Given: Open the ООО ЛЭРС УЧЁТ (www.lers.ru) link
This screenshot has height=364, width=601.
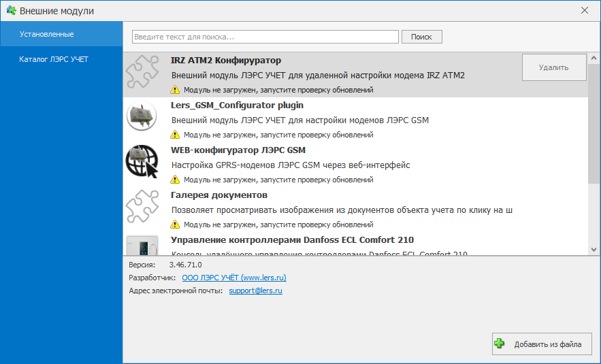Looking at the screenshot, I should point(234,278).
